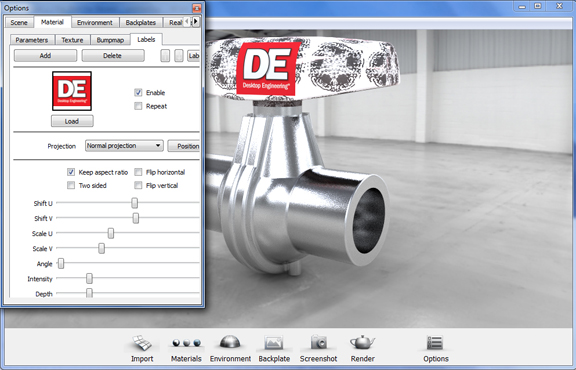Click the valve pipe opening in viewport

pos(368,220)
